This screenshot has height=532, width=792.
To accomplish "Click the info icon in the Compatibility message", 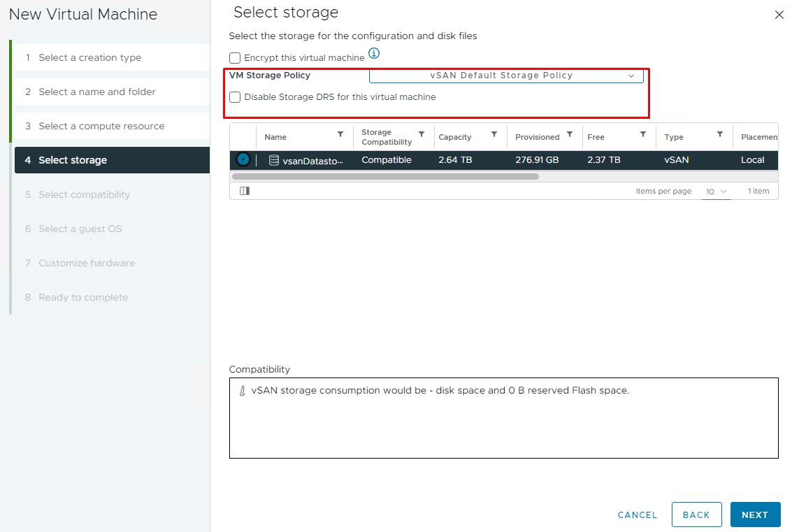I will pos(242,390).
